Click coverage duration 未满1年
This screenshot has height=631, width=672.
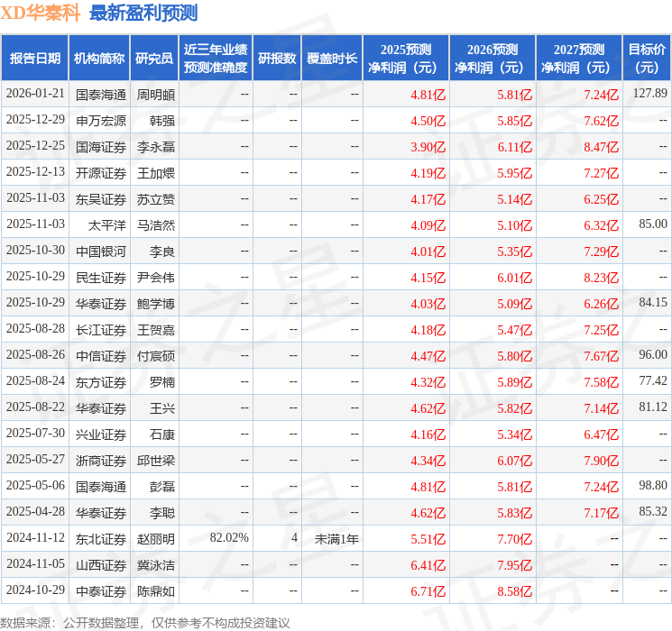[x=336, y=539]
